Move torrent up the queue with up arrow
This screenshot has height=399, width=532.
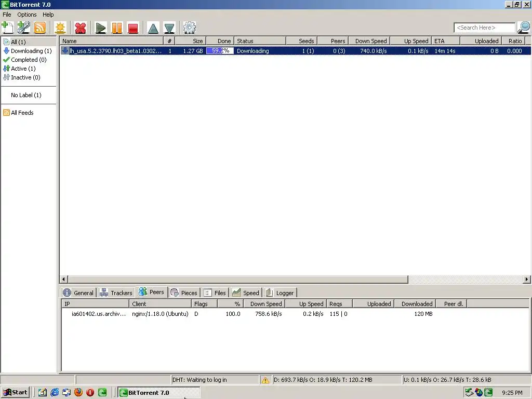(153, 28)
